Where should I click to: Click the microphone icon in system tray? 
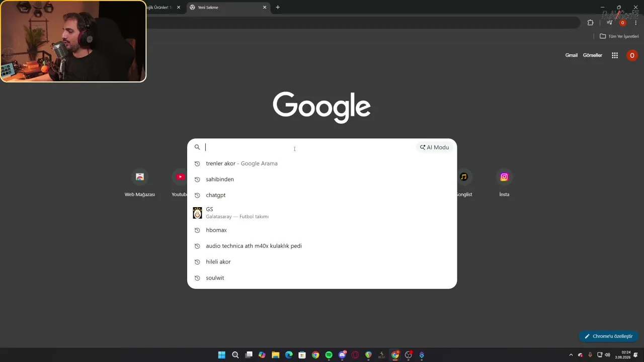coord(590,355)
